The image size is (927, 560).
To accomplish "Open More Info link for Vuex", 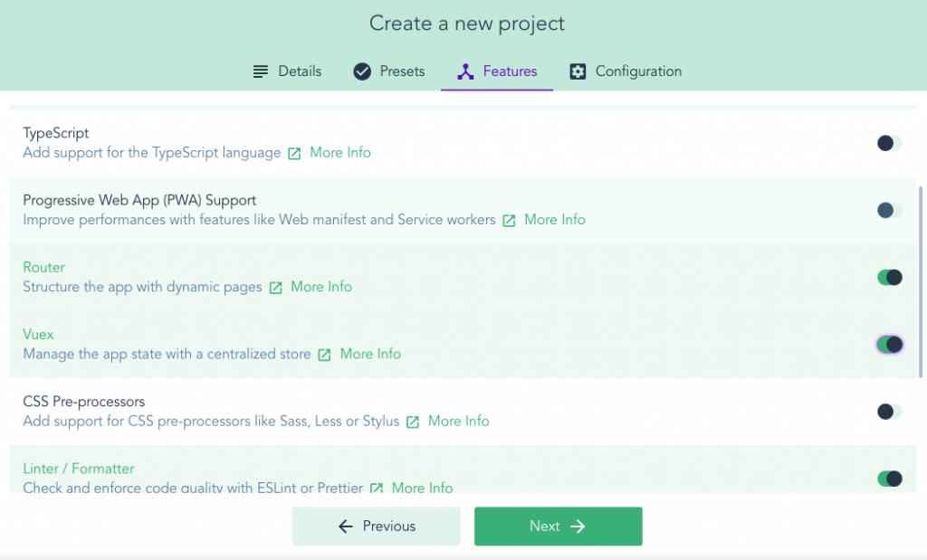I will pyautogui.click(x=370, y=354).
